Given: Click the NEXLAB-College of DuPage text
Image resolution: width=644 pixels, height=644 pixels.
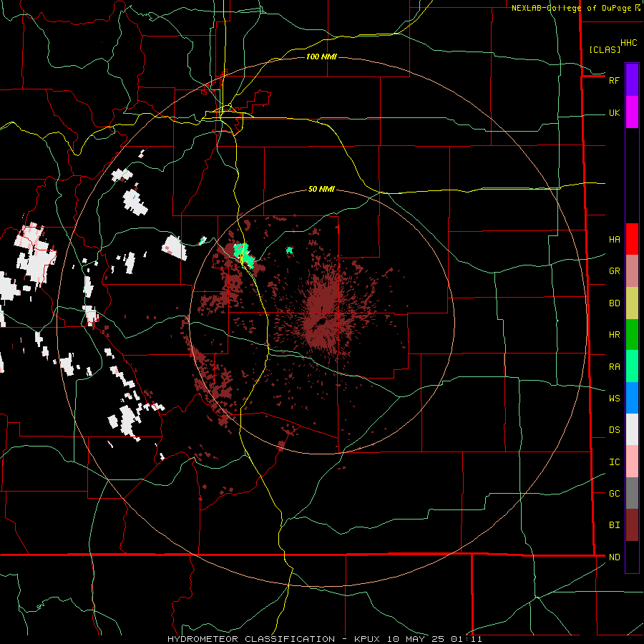Looking at the screenshot, I should (571, 8).
